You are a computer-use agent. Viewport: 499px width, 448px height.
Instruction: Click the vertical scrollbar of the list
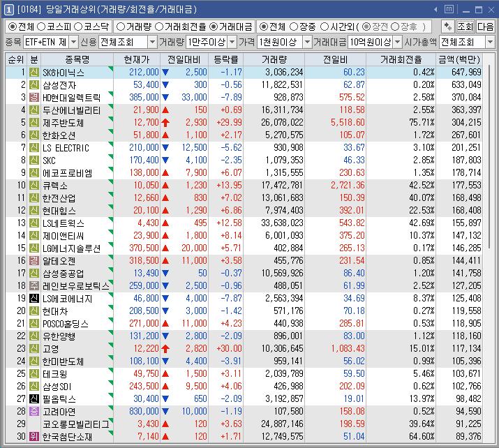(489, 156)
